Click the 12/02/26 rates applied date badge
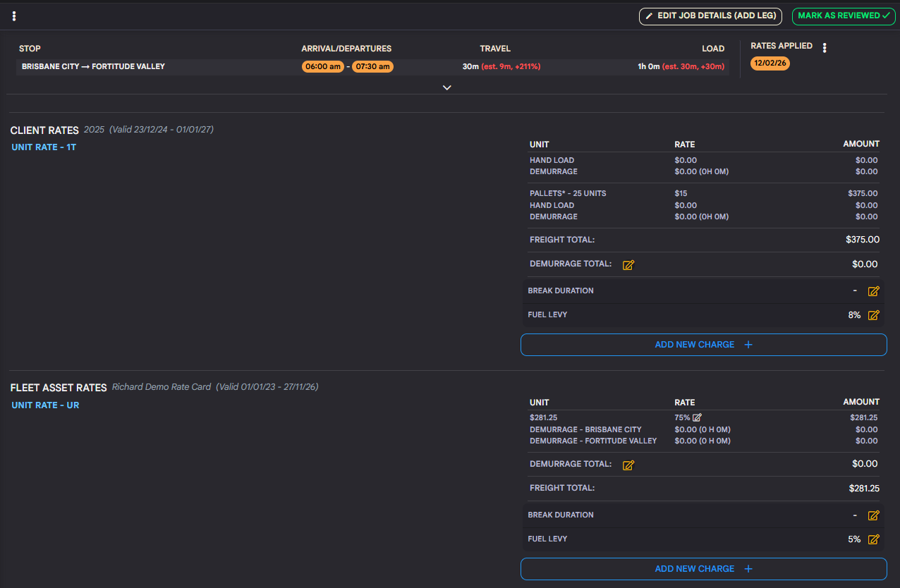 point(770,63)
